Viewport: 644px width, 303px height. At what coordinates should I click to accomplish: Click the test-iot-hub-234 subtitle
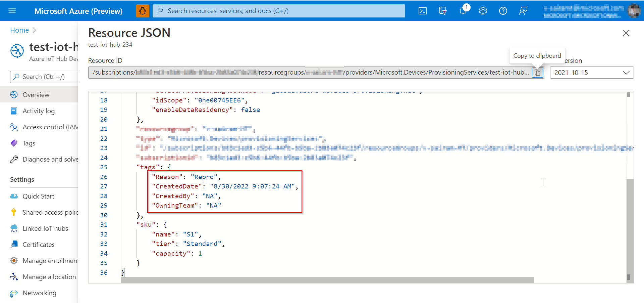[110, 45]
